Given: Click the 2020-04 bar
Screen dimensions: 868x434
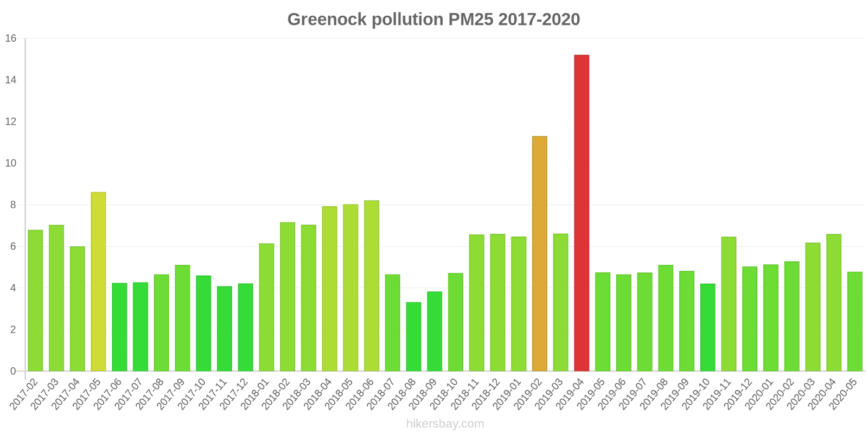Looking at the screenshot, I should [833, 303].
